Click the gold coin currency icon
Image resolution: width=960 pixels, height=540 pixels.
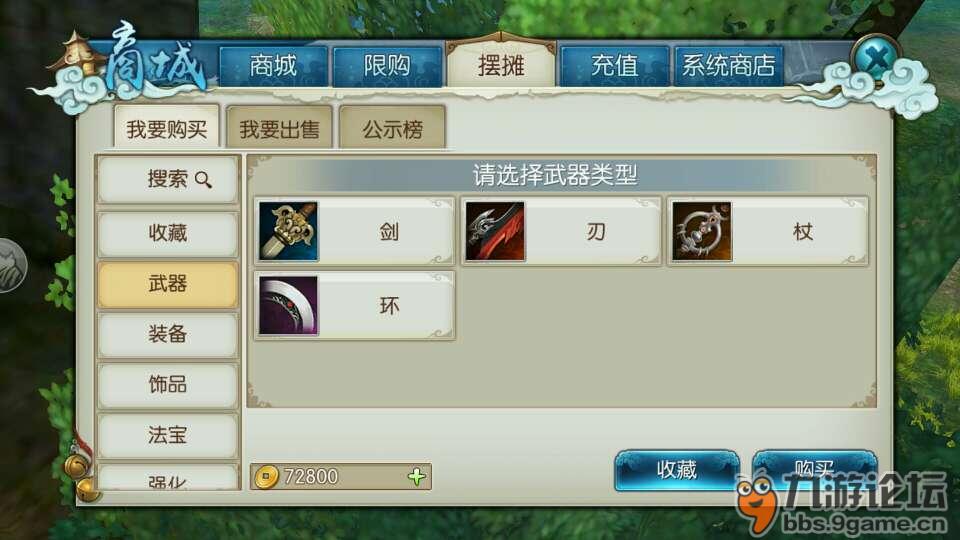(266, 476)
